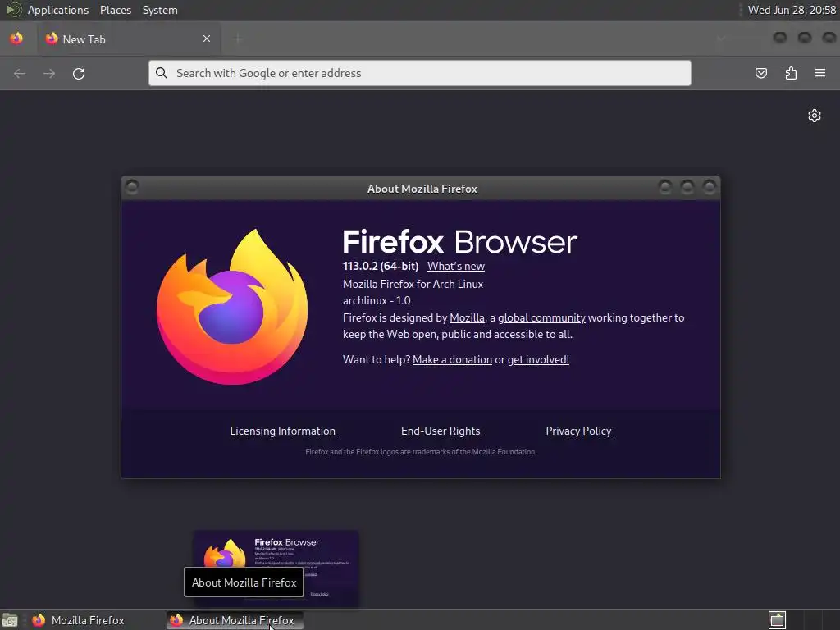
Task: Open the Applications menu
Action: (x=58, y=10)
